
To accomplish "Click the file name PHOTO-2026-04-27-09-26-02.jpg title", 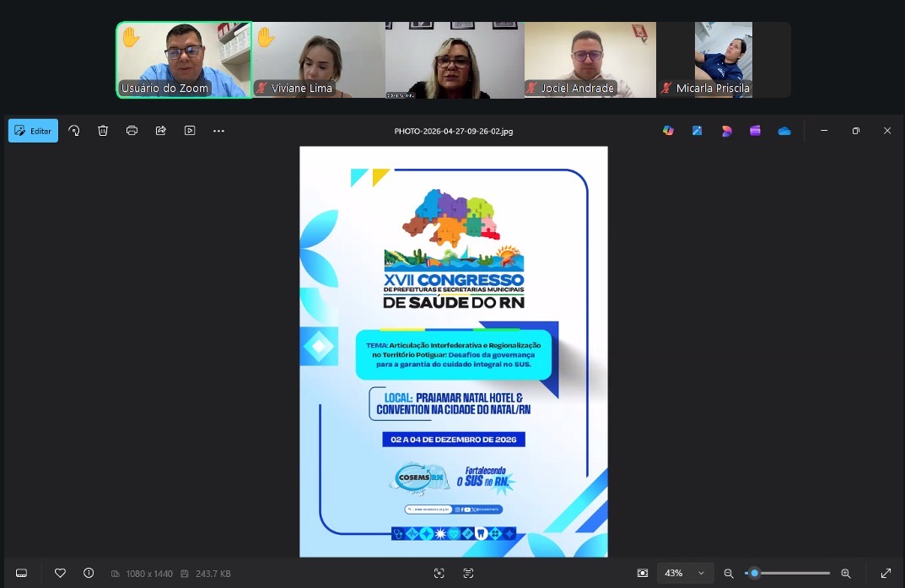I will [454, 131].
